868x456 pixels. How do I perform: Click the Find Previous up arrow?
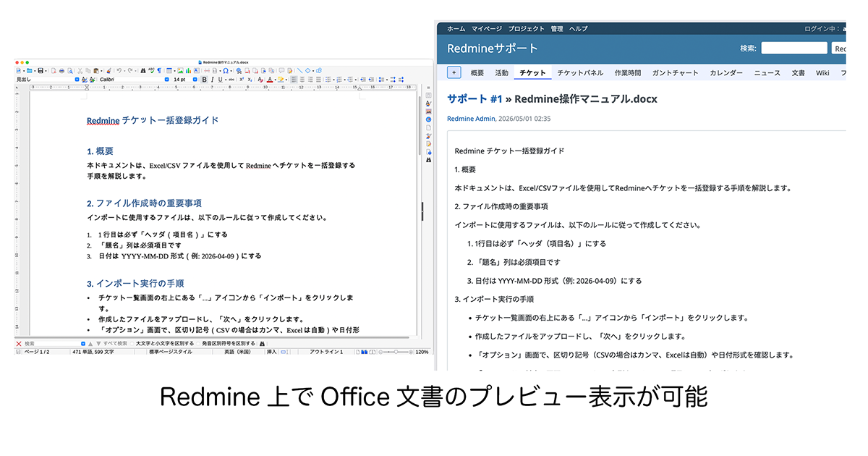pos(90,344)
